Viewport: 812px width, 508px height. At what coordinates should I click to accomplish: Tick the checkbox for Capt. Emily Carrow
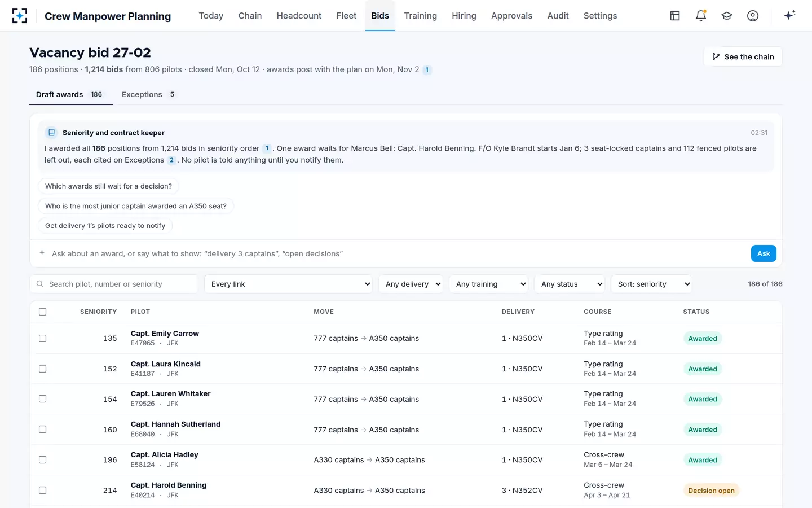point(42,339)
